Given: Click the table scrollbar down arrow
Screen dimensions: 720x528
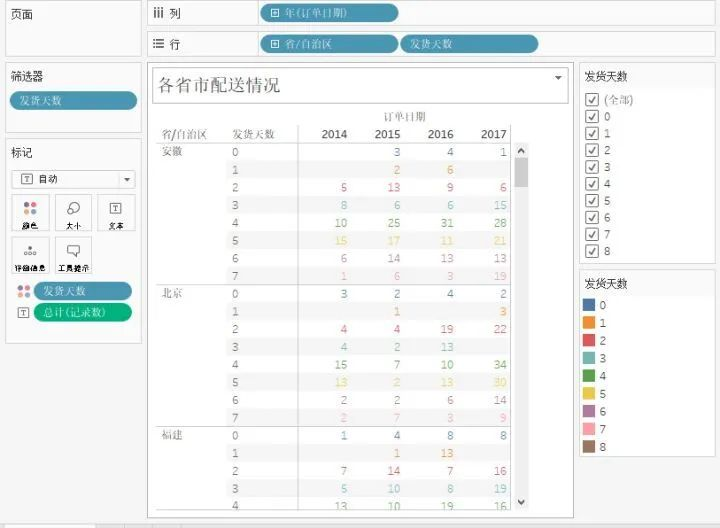Looking at the screenshot, I should click(x=521, y=502).
